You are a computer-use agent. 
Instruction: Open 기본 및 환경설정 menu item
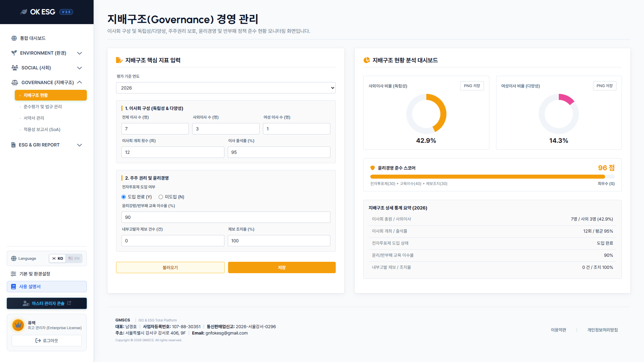[47, 274]
